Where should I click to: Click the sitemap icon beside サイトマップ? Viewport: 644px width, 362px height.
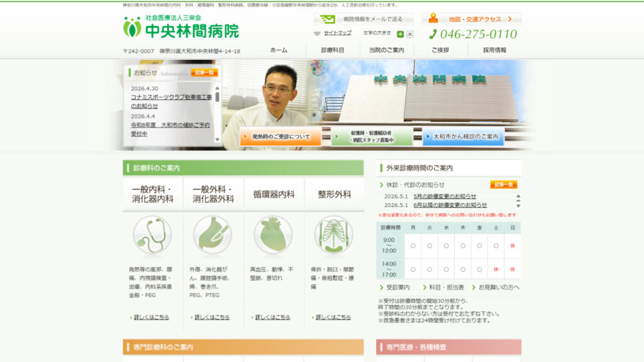317,34
